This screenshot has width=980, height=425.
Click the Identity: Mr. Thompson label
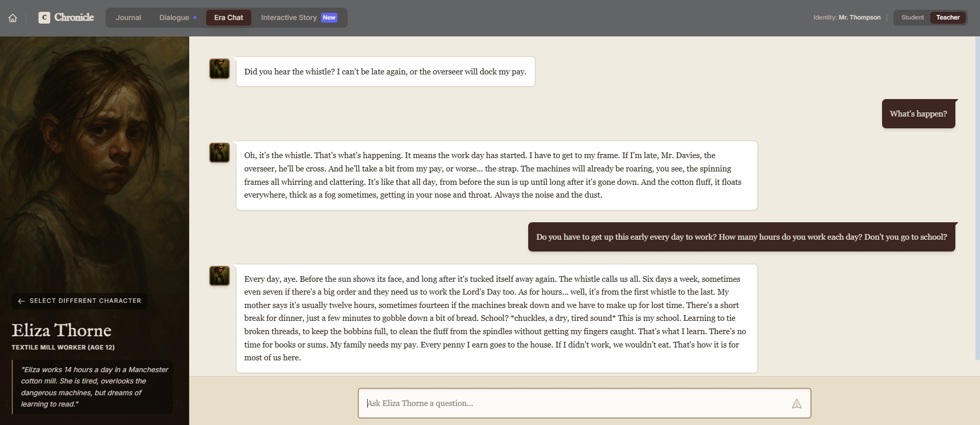[x=847, y=17]
